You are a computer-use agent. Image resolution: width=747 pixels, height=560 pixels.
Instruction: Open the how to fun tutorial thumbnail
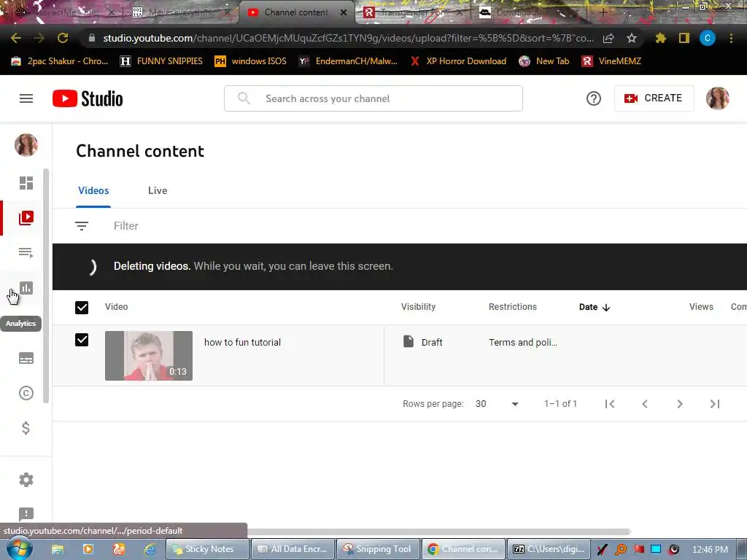(x=149, y=356)
